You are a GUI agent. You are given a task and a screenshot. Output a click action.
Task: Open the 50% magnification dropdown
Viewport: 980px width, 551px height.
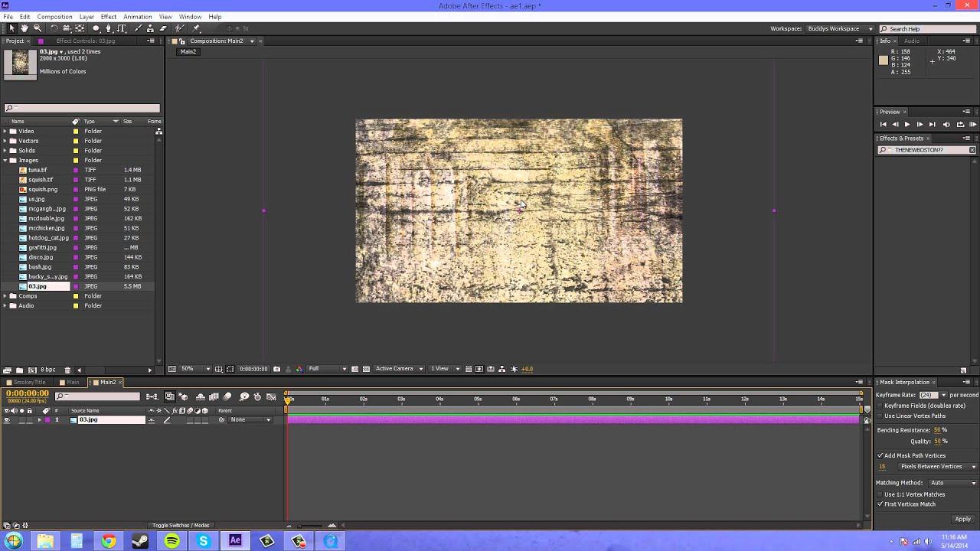195,369
